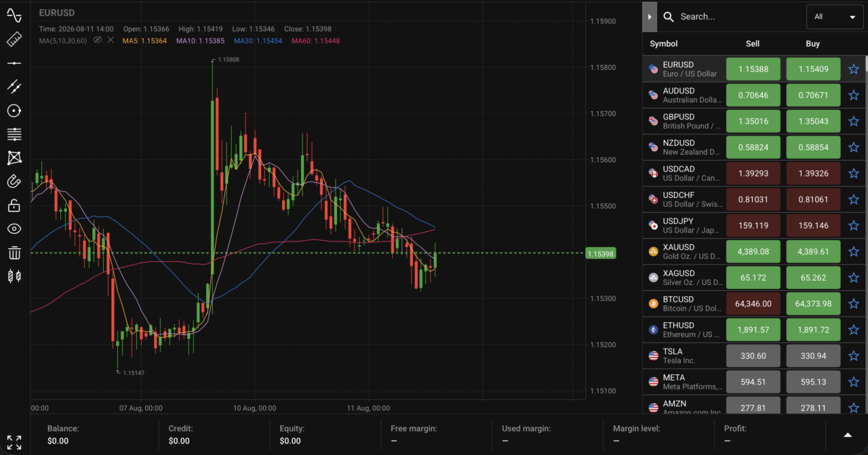Click AUDUSD Sell price 0.70646
This screenshot has width=868, height=455.
(753, 95)
